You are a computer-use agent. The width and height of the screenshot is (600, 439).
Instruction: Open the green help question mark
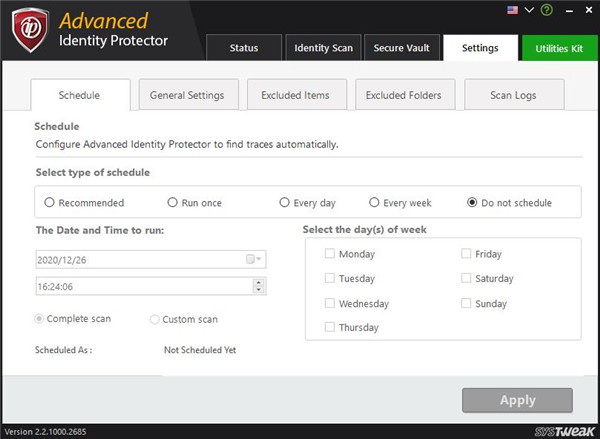pyautogui.click(x=546, y=10)
